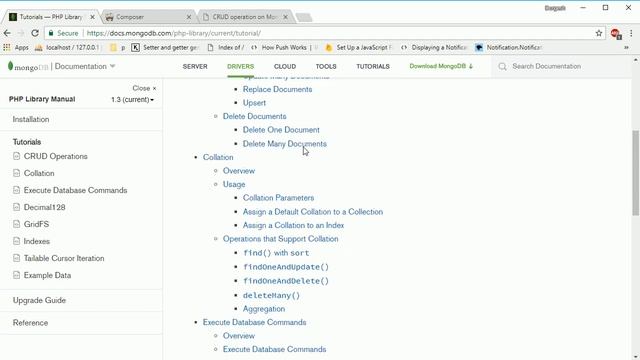Click the MongoDB leaf logo

(11, 66)
